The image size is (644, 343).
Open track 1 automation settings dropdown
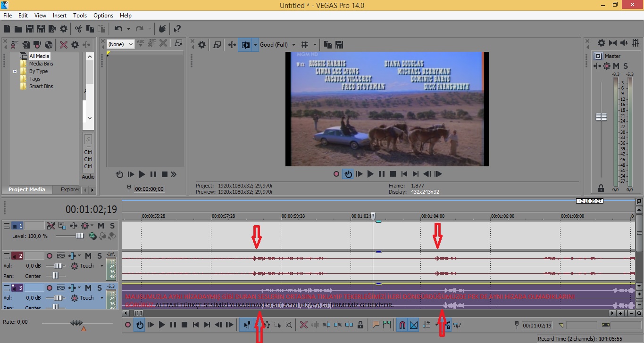92,226
